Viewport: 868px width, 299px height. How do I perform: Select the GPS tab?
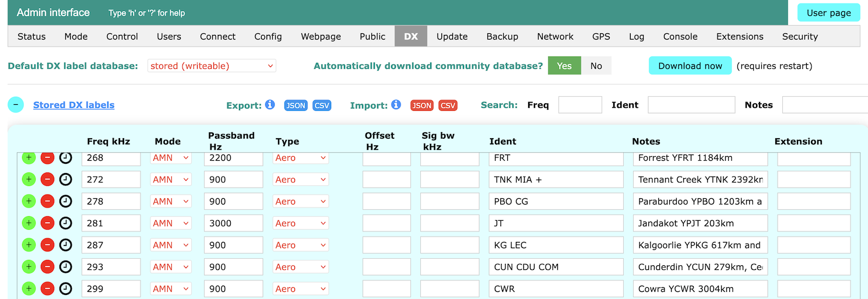click(x=601, y=36)
